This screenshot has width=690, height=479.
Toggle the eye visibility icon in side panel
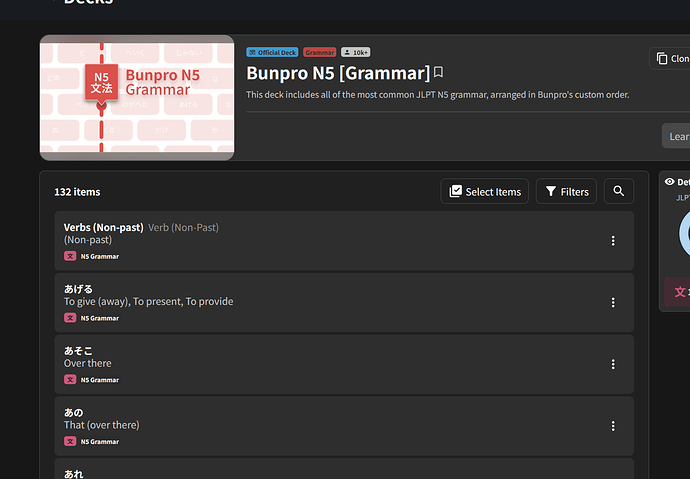(669, 182)
